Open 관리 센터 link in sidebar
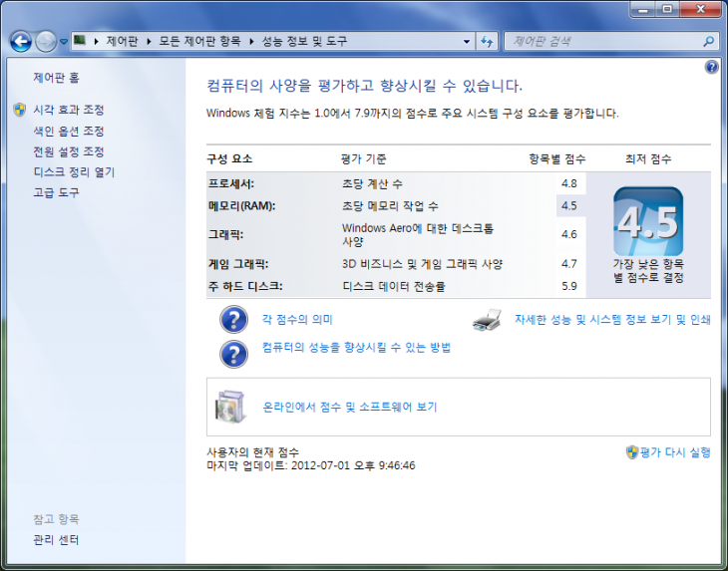 (56, 540)
